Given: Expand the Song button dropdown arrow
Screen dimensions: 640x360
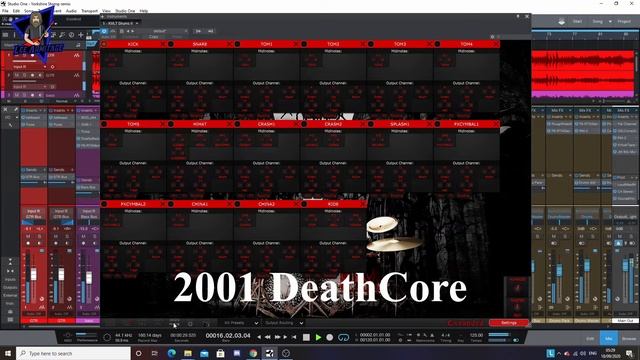Looking at the screenshot, I should pyautogui.click(x=610, y=21).
